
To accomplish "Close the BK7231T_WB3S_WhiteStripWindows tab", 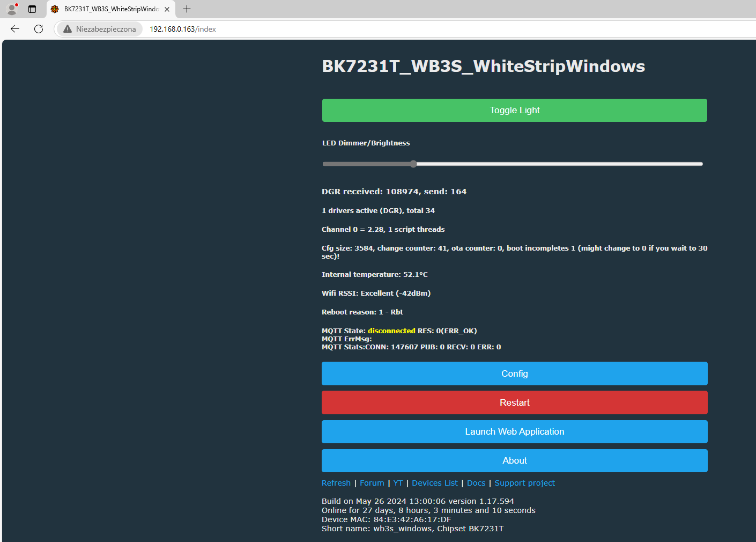I will [x=167, y=9].
